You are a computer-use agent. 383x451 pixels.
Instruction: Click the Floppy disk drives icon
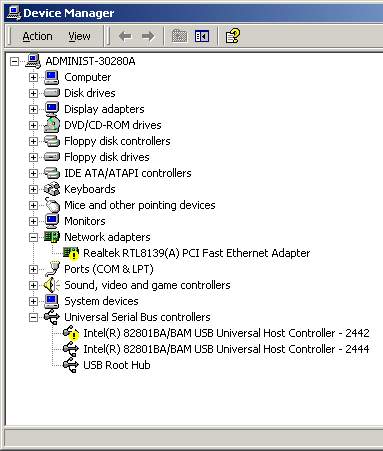click(52, 157)
